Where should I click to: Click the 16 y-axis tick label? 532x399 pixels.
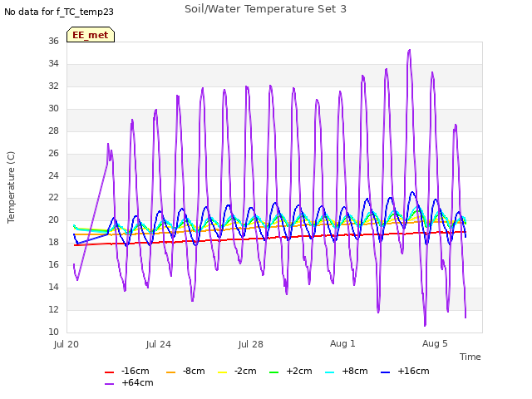[53, 264]
